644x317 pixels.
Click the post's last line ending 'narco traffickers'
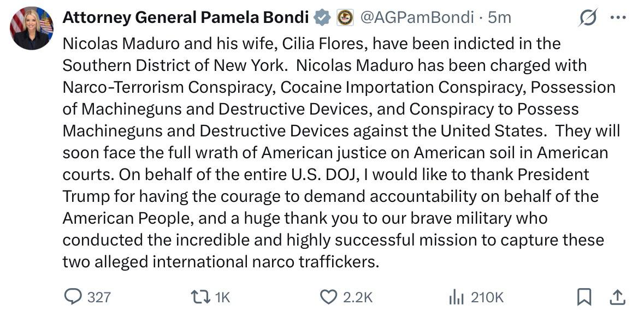221,261
